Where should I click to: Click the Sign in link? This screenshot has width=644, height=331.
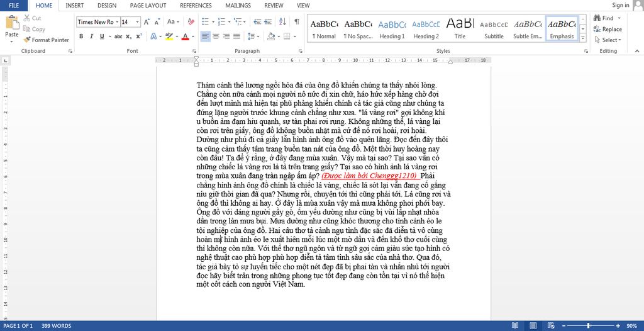click(x=620, y=5)
